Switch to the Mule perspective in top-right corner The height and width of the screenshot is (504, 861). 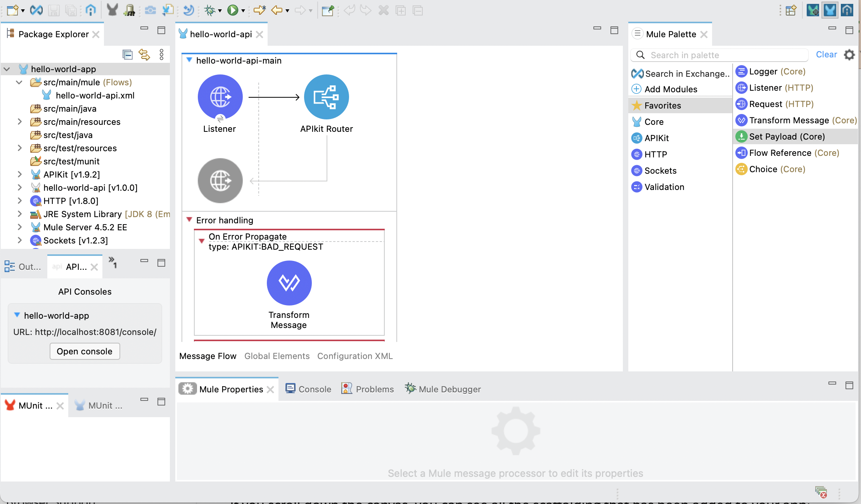tap(830, 10)
